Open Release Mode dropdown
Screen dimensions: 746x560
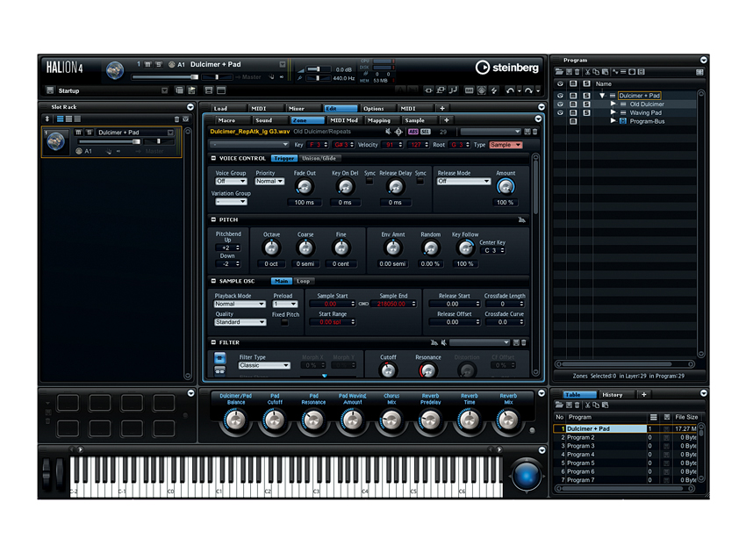(463, 182)
